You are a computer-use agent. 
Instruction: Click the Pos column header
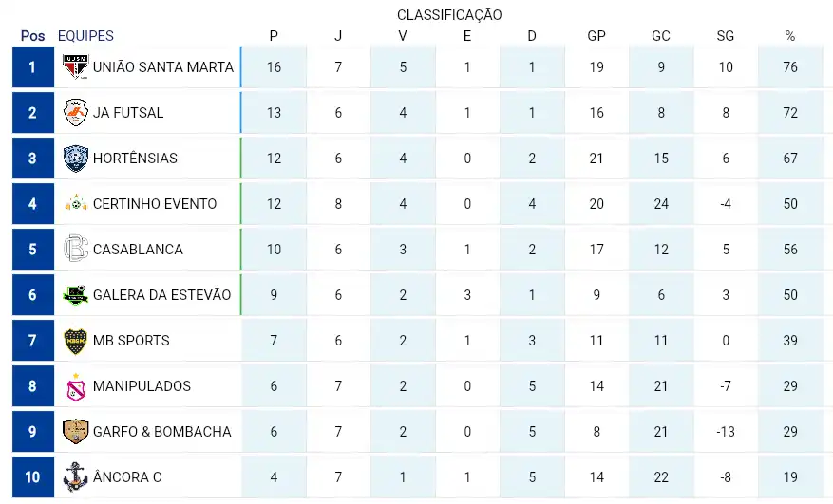[x=33, y=35]
